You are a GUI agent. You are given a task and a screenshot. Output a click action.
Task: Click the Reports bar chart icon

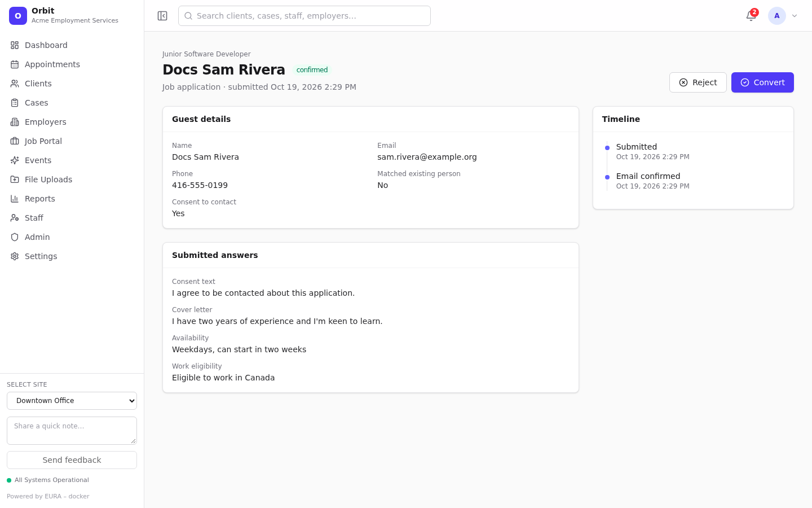(x=15, y=199)
